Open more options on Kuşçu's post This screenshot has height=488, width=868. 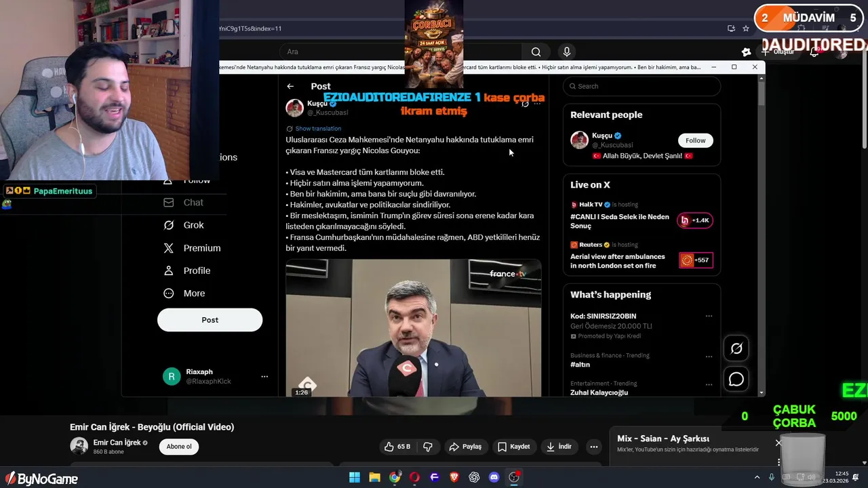(537, 104)
